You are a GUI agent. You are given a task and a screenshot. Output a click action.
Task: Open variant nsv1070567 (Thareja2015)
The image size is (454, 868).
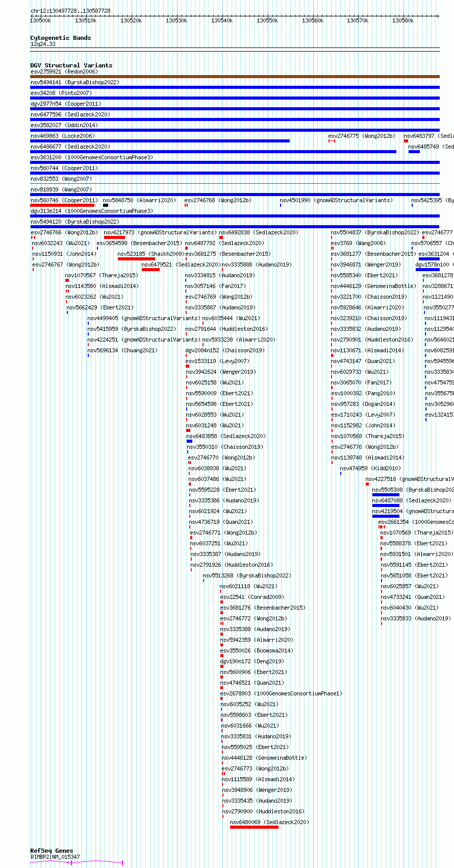click(102, 275)
